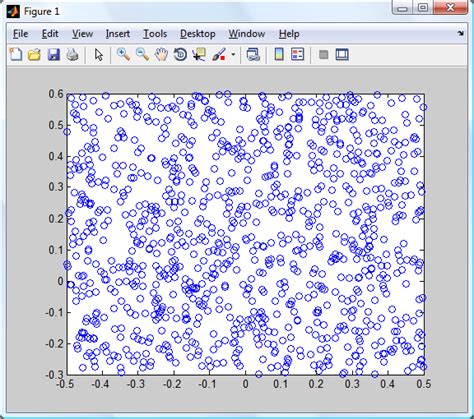Image resolution: width=474 pixels, height=419 pixels.
Task: Select the Pan hand tool
Action: [161, 54]
